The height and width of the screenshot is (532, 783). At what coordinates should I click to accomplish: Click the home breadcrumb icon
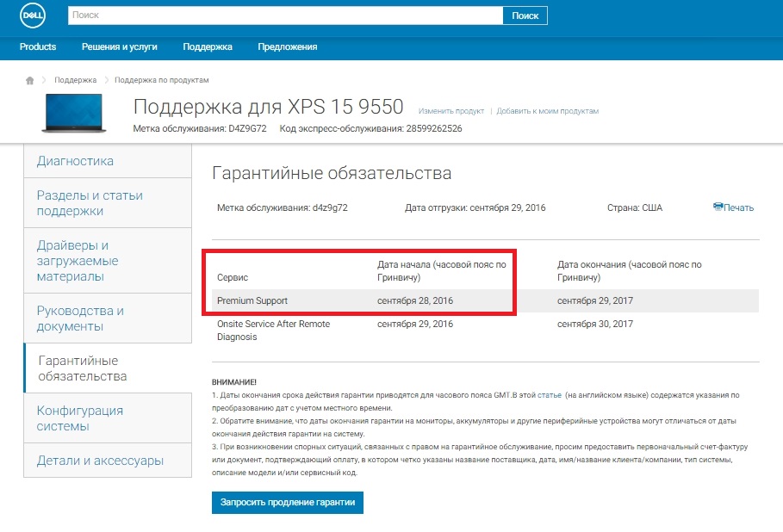(x=30, y=80)
